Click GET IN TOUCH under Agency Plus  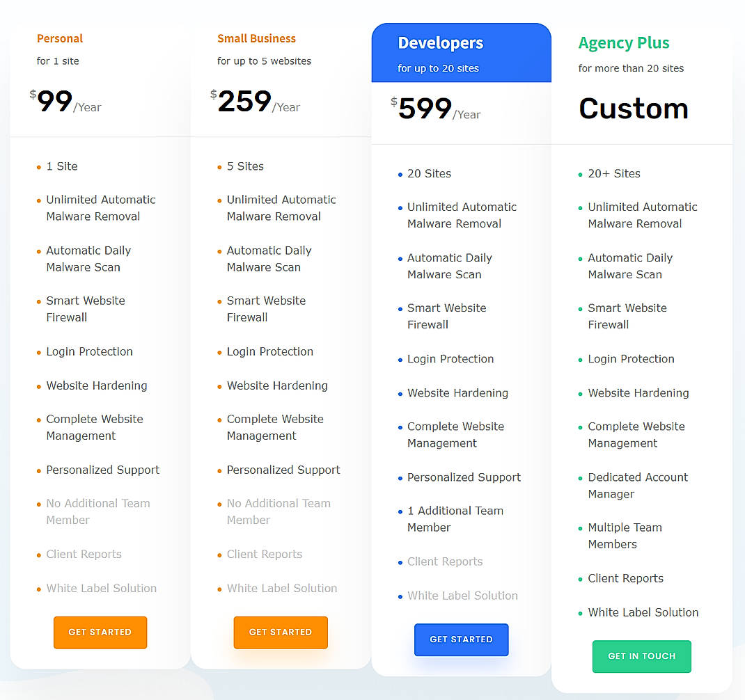(x=641, y=655)
